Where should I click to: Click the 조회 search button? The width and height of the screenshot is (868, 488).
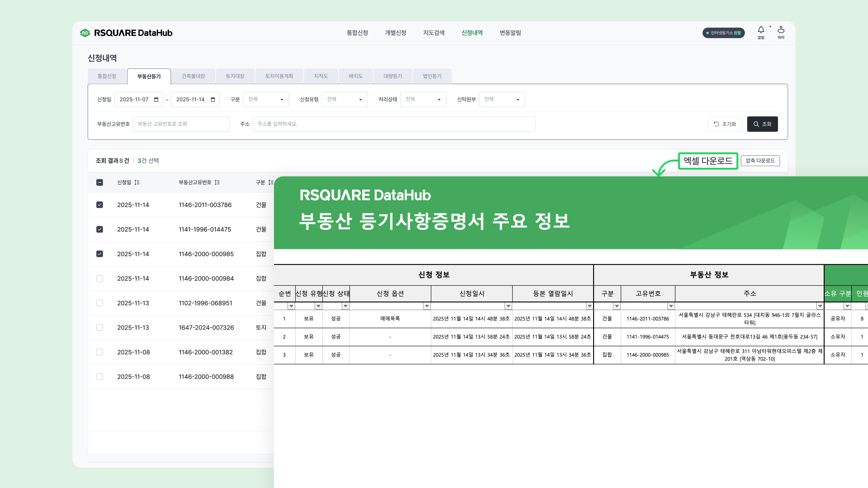click(762, 124)
